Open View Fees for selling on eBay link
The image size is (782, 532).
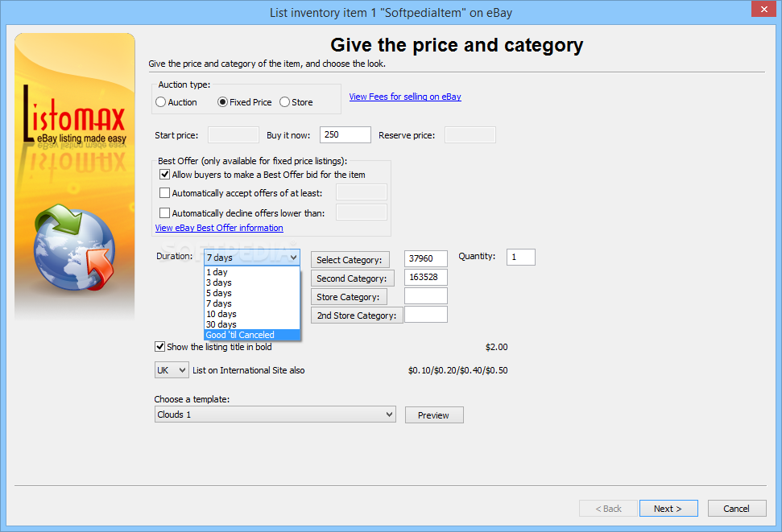pos(405,97)
